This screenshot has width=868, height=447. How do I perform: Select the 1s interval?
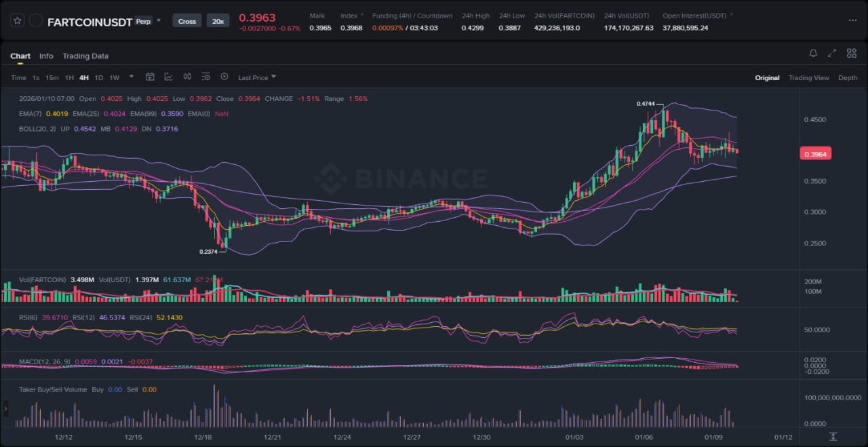click(x=36, y=77)
